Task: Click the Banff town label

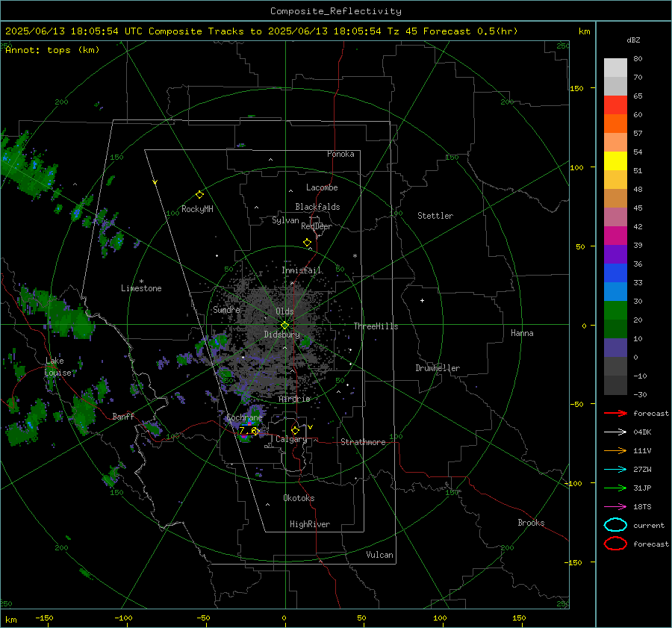Action: [x=123, y=416]
